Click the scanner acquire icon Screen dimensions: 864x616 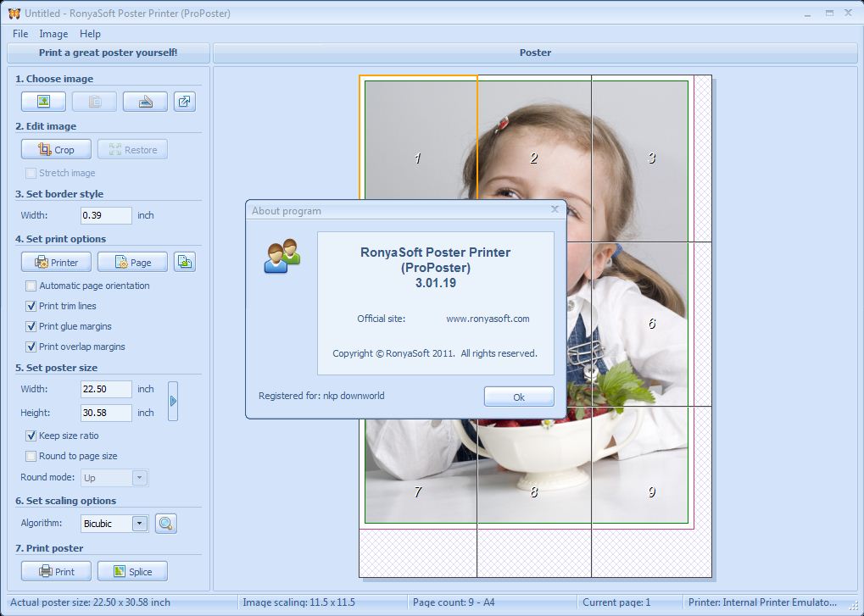[x=144, y=101]
